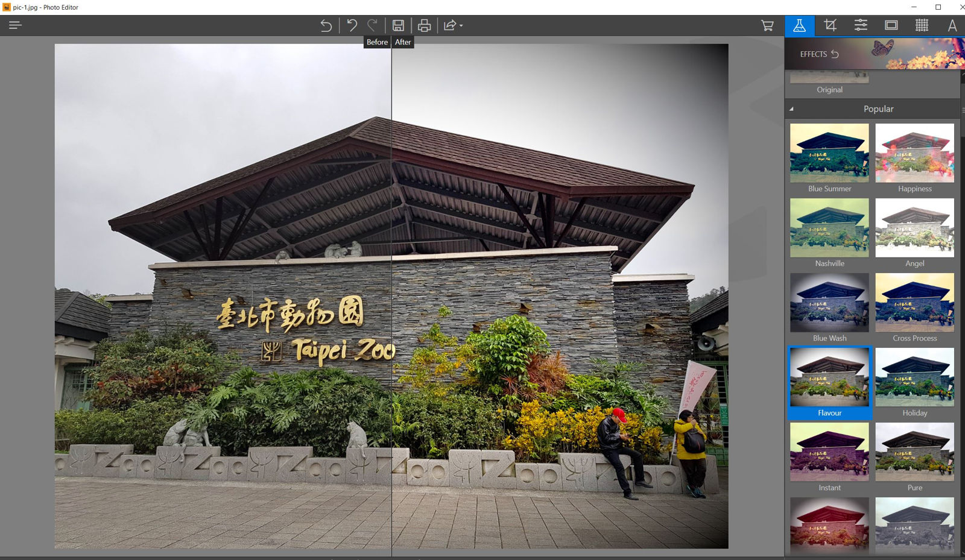
Task: Click the EFFECTS panel title
Action: pos(813,54)
